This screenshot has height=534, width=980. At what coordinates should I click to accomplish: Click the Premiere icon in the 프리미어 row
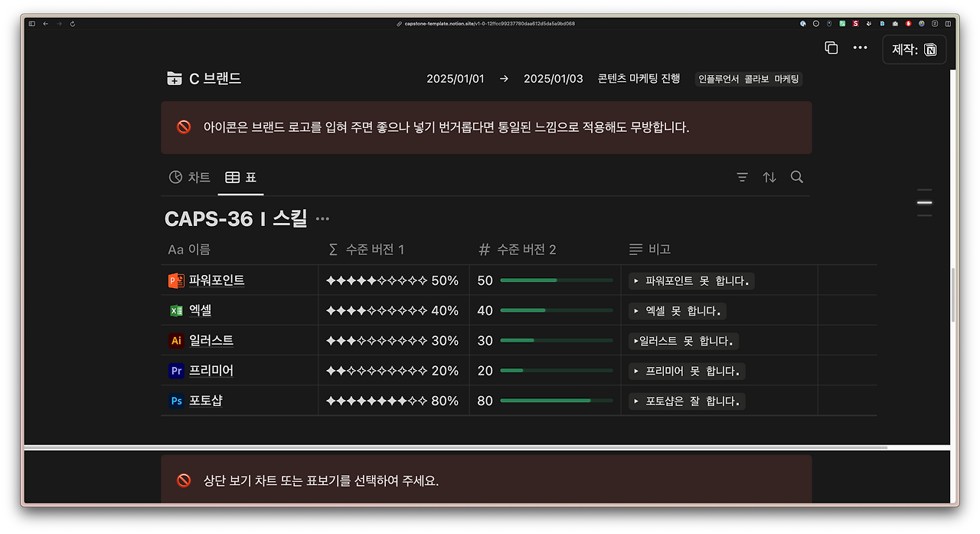click(x=175, y=370)
